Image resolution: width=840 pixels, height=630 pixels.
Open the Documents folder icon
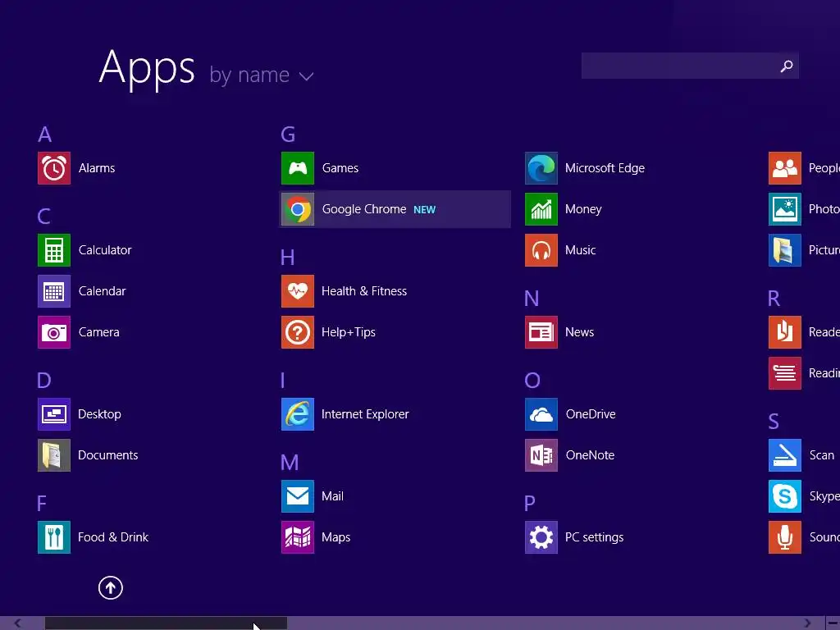click(x=53, y=455)
